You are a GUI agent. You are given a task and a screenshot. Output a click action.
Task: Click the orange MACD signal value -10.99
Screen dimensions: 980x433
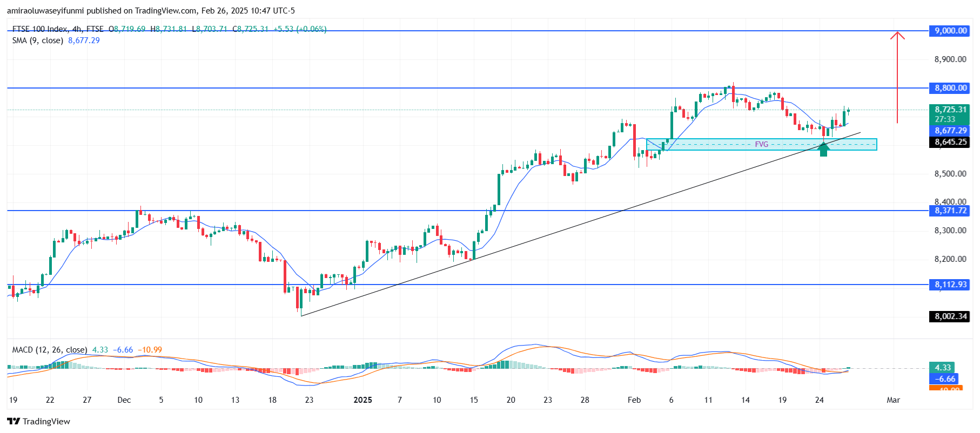point(150,350)
